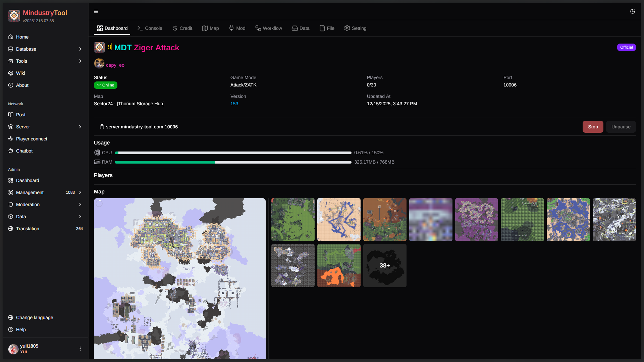Viewport: 644px width, 362px height.
Task: Click the MDT Ziger Attack server avatar
Action: click(x=99, y=47)
